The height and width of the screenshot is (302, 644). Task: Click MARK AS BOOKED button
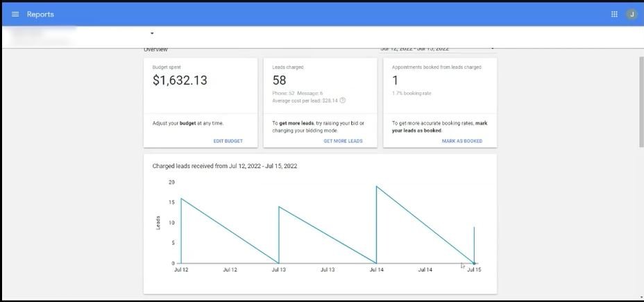tap(462, 141)
